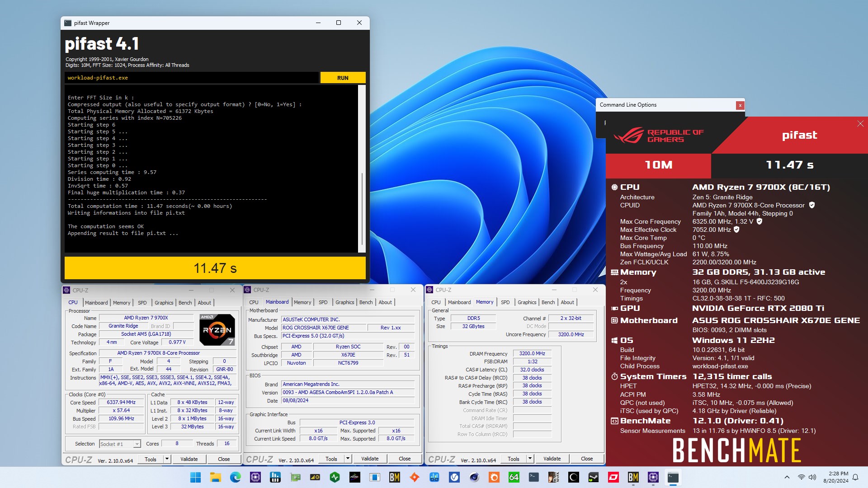Open File Explorer from the taskbar
868x488 pixels.
click(x=216, y=477)
